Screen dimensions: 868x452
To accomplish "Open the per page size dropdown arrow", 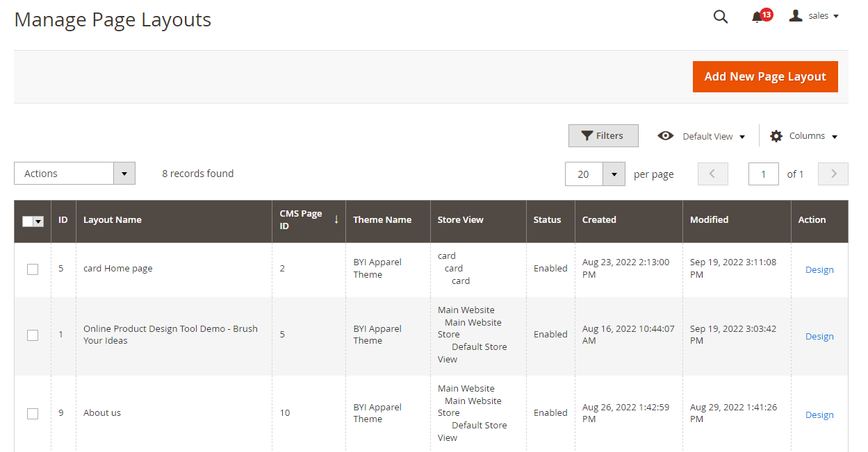I will pyautogui.click(x=614, y=174).
